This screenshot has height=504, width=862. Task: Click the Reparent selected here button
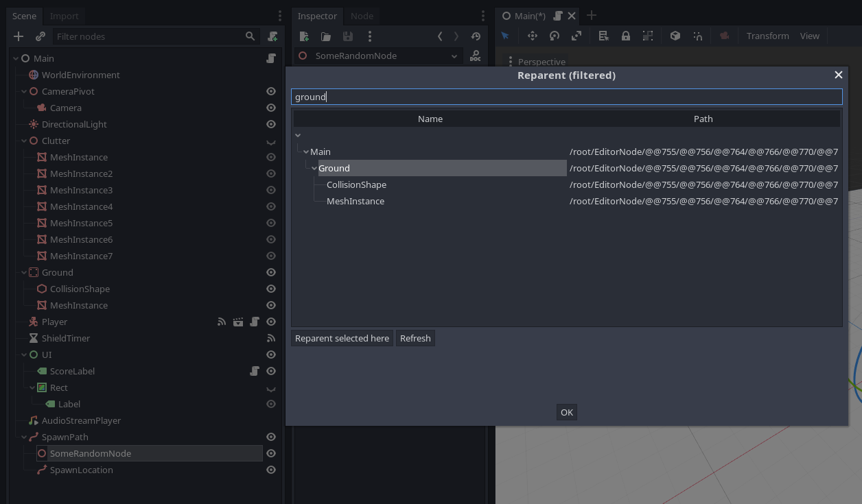[x=342, y=338]
